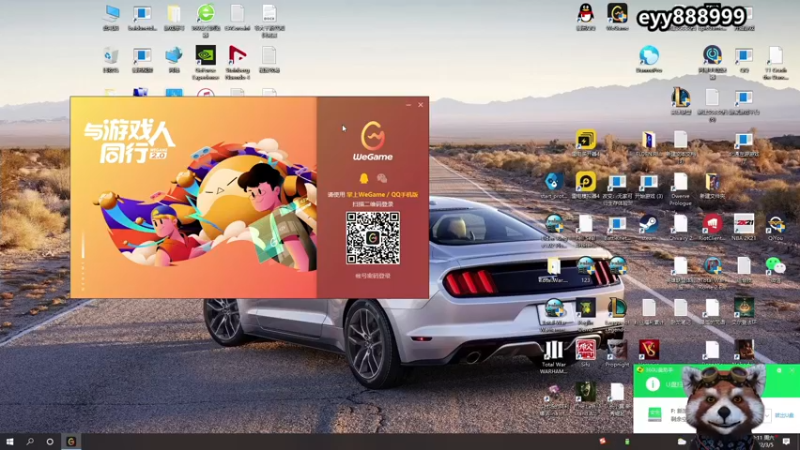Open the notification center on taskbar
This screenshot has width=800, height=450.
click(x=786, y=441)
